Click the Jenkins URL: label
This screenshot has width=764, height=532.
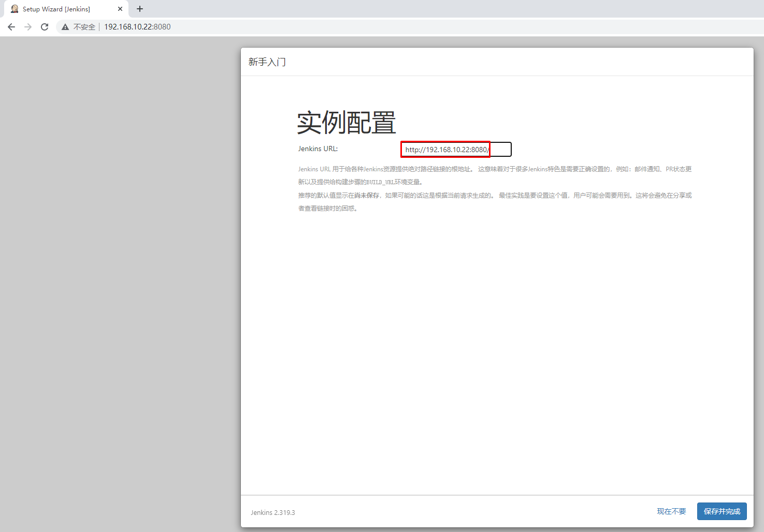(318, 149)
